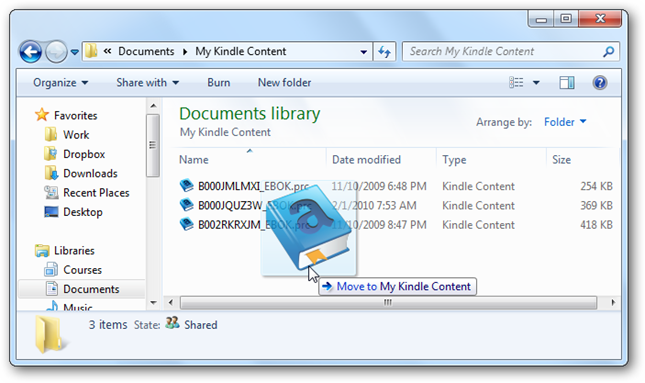
Task: Open Downloads in Favorites
Action: [90, 174]
